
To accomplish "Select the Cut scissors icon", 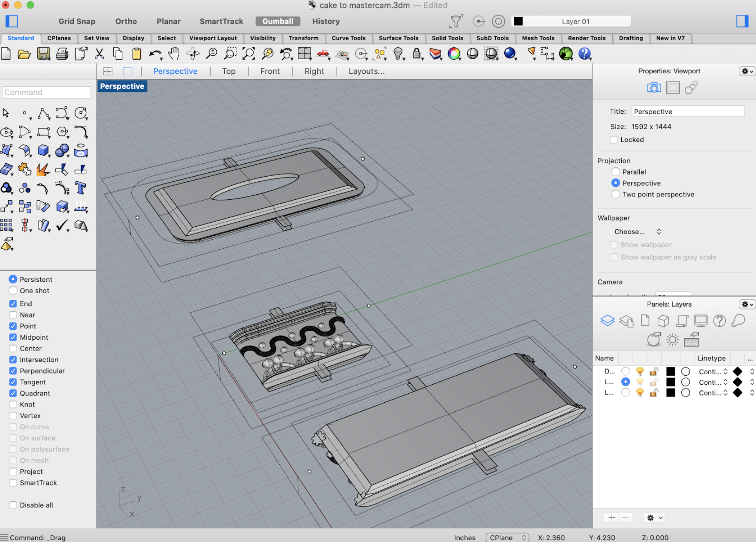I will click(99, 54).
